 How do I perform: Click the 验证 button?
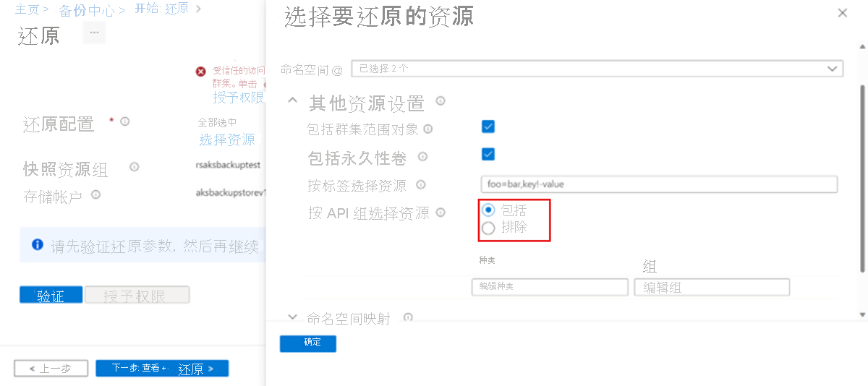click(x=51, y=295)
